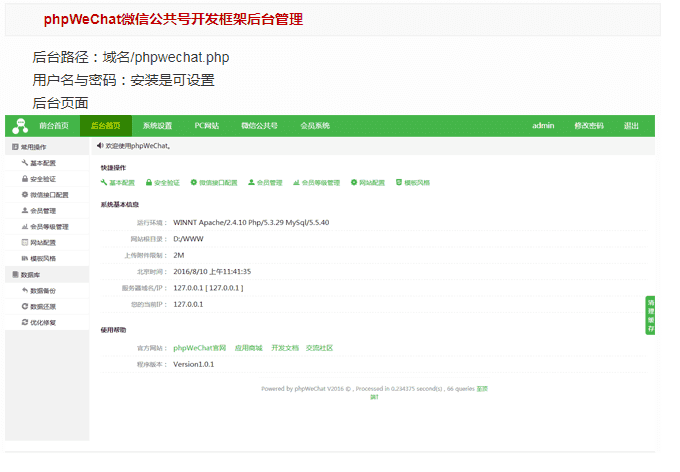Click the value WINNT Apache/2.4.10 Php/5.3.29
Screen dimensions: 680x472
(x=251, y=223)
